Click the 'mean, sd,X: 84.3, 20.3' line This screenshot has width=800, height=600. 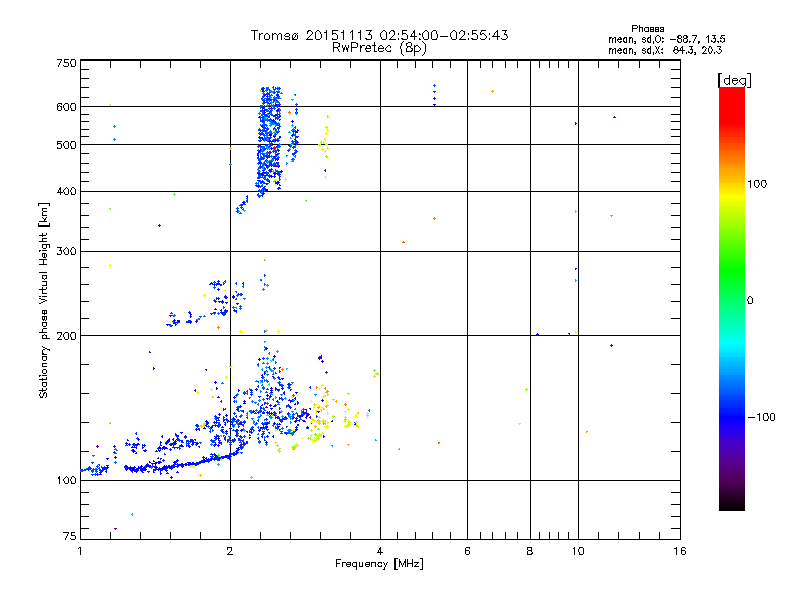pos(665,50)
